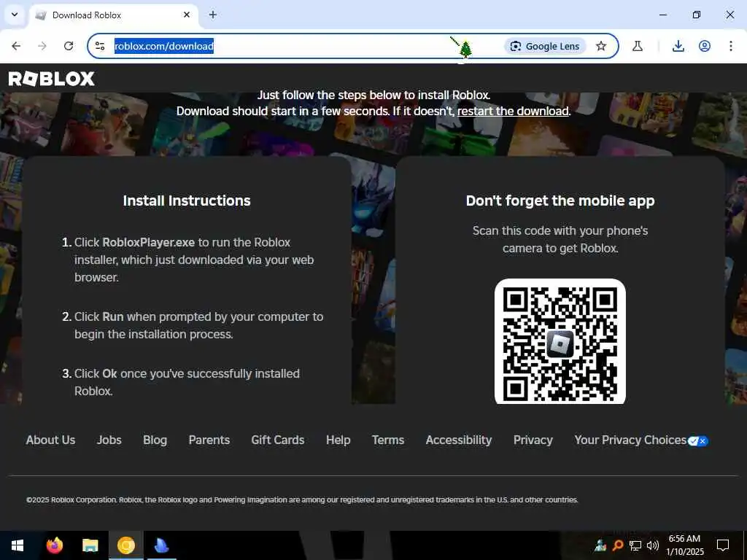Open network status tray icon
The width and height of the screenshot is (747, 560).
tap(635, 545)
